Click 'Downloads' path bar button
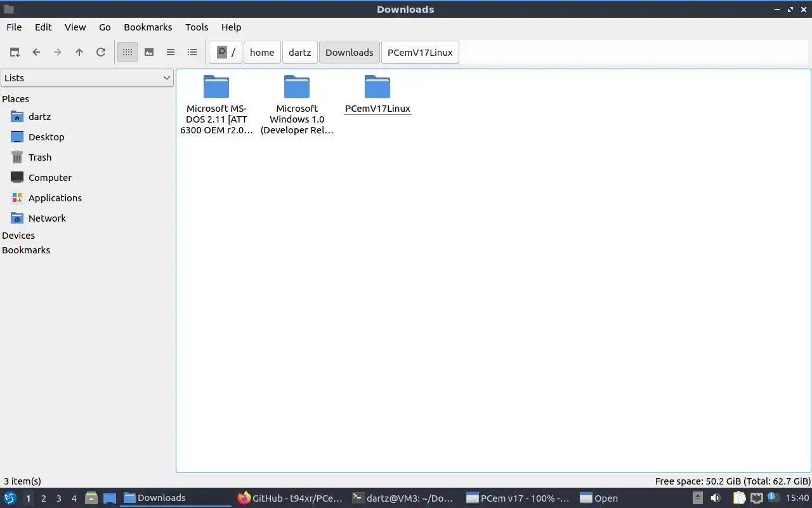 coord(350,52)
